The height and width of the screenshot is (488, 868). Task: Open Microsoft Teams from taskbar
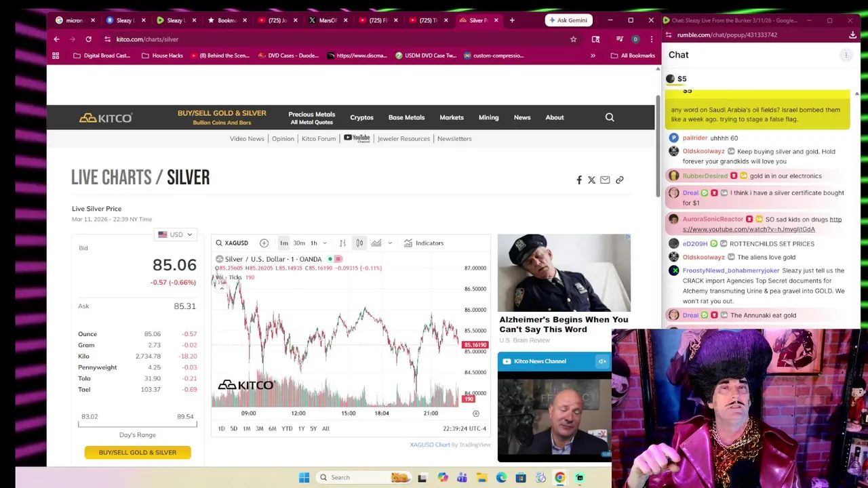point(462,477)
